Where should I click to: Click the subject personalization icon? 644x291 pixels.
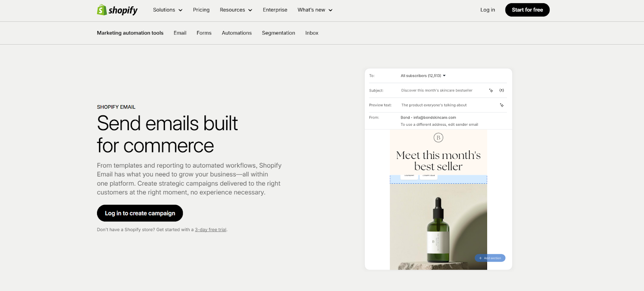click(x=502, y=90)
